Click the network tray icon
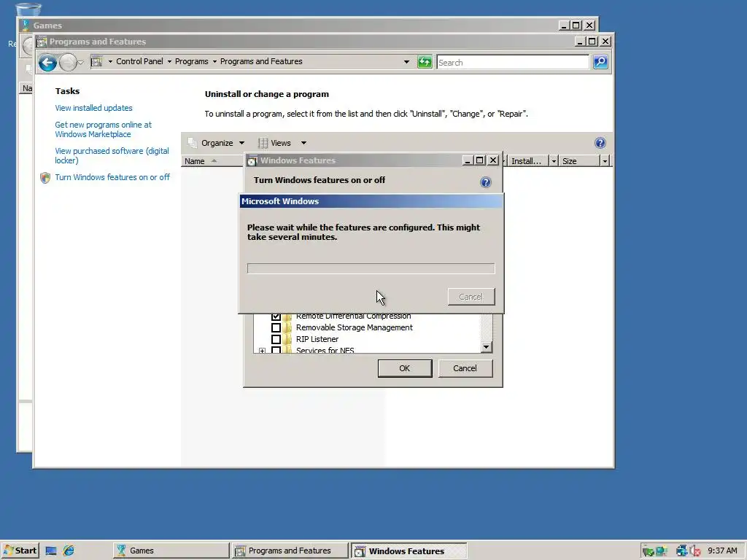The width and height of the screenshot is (747, 560). [x=682, y=551]
